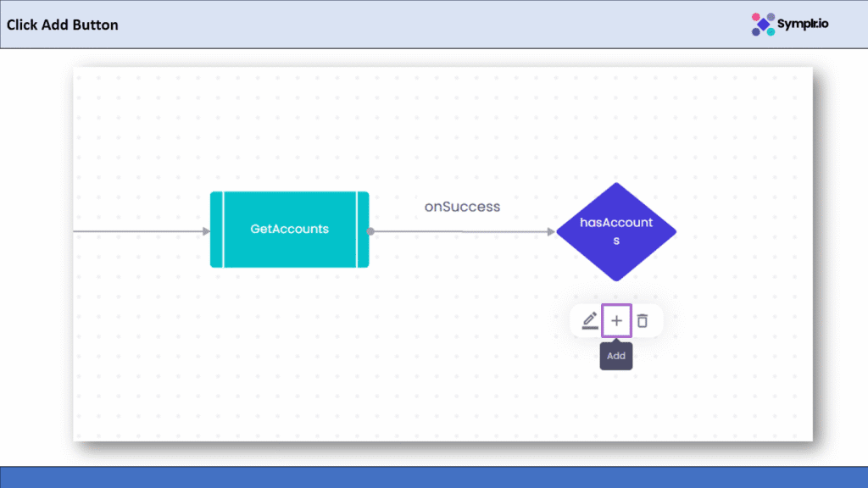Click the arrowhead pointing into hasAccounts diamond

tap(550, 231)
